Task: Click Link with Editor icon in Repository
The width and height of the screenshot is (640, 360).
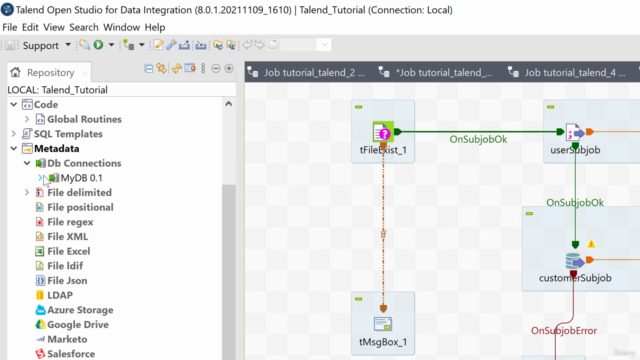Action: 162,69
